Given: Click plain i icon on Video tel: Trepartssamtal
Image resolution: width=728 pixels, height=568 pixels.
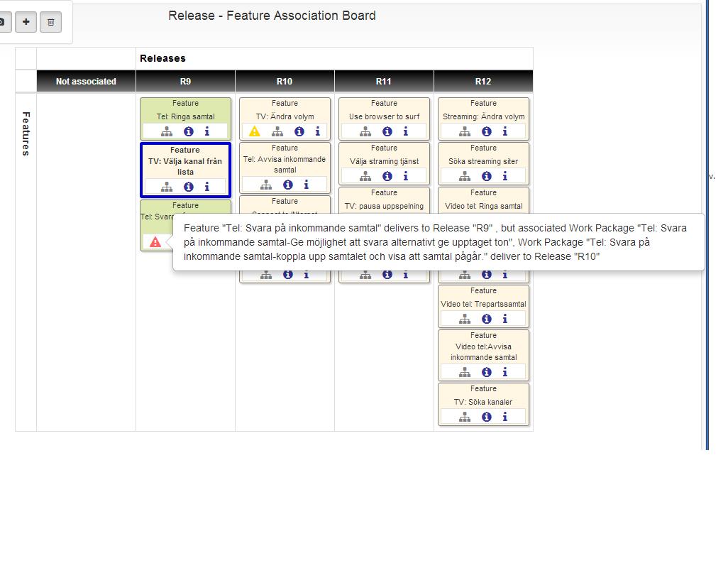Looking at the screenshot, I should tap(505, 319).
